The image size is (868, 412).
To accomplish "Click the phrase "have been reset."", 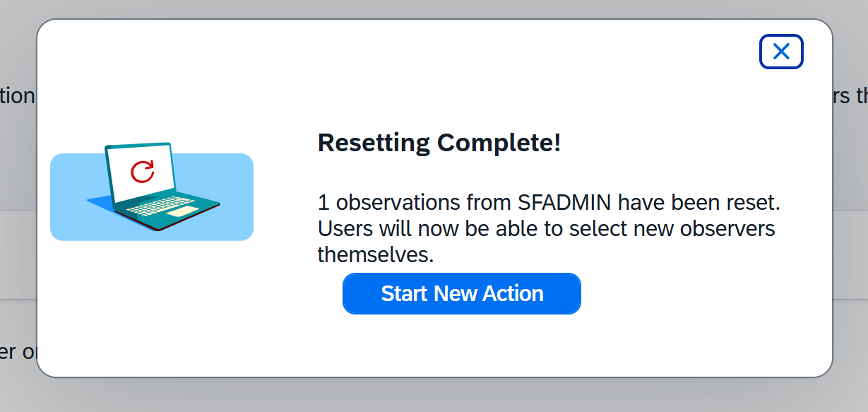I will [x=699, y=203].
